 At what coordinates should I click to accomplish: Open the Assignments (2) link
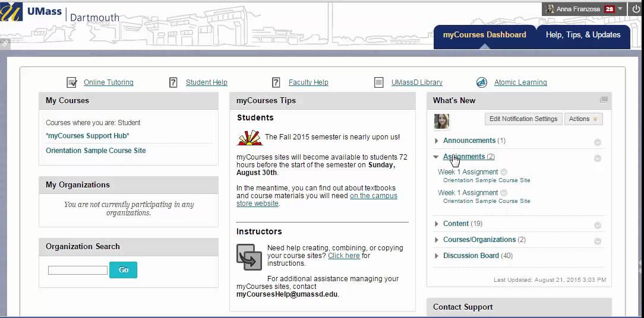469,157
